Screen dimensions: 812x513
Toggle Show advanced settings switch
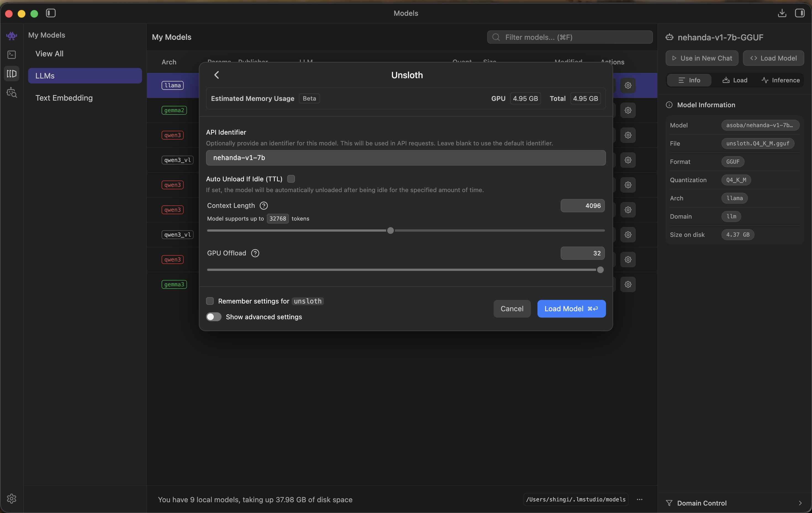(213, 316)
